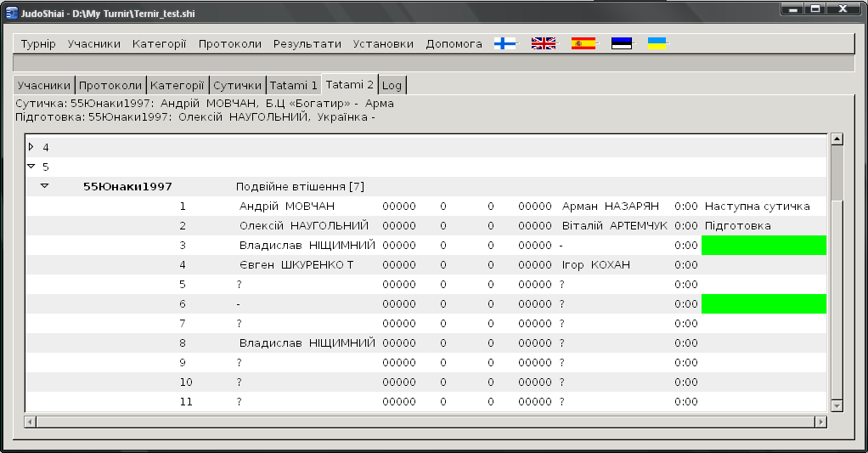Viewport: 868px width, 453px height.
Task: Click the Finnish flag language icon
Action: point(504,43)
